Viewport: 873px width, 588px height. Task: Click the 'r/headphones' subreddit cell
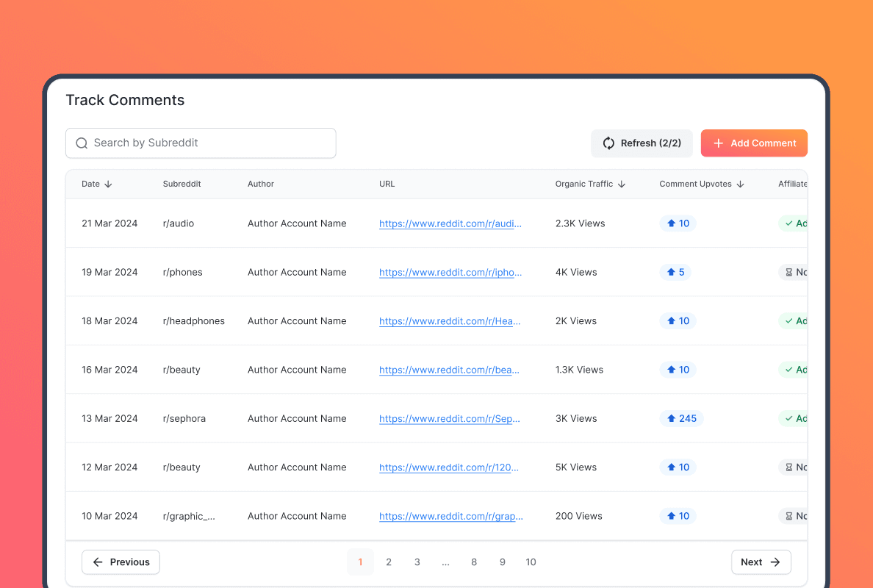click(194, 321)
